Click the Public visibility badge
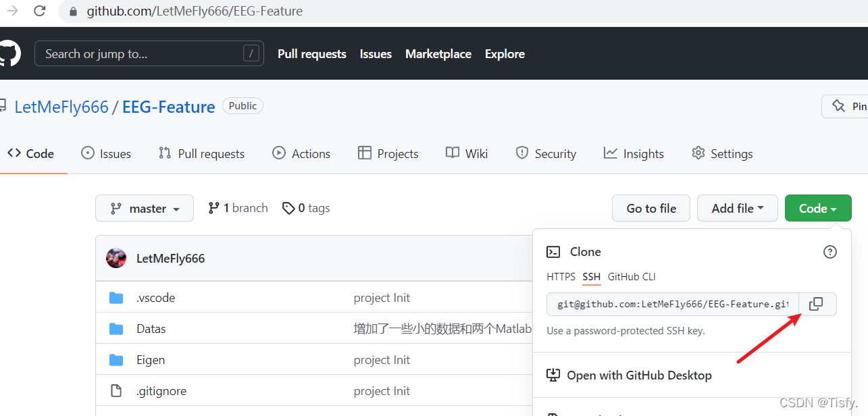This screenshot has height=416, width=868. tap(242, 106)
